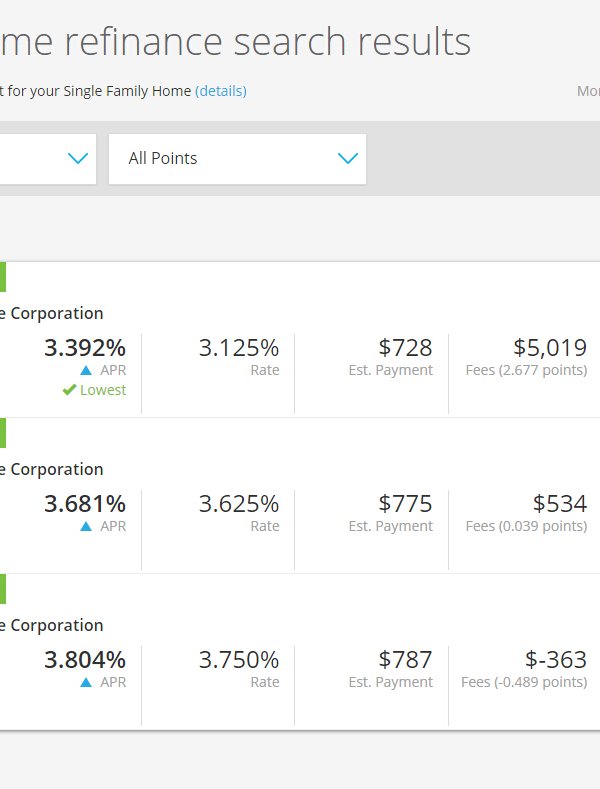Viewport: 600px width, 789px height.
Task: Click the $728 estimated payment
Action: pos(405,348)
